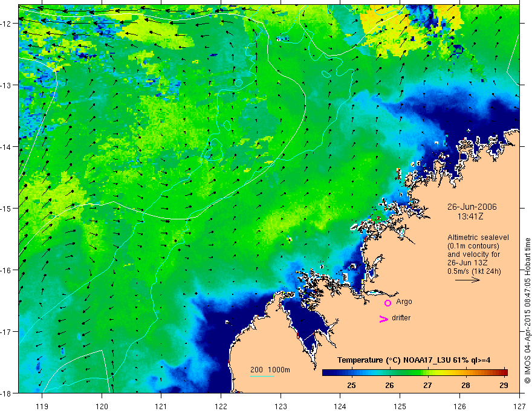This screenshot has height=411, width=532.
Task: Click the 0.5m/s (1kt 24h) text
Action: (475, 271)
